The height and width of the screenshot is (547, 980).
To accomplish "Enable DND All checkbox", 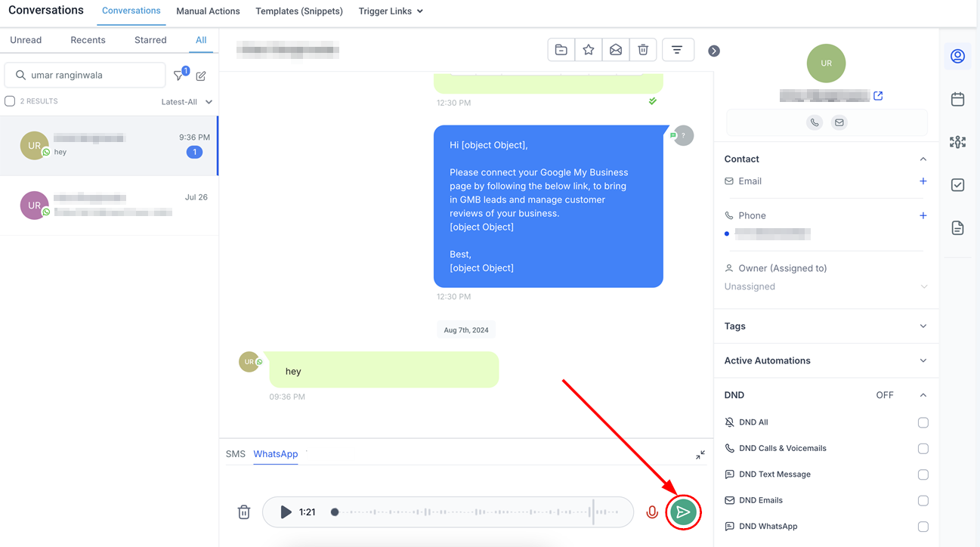I will coord(923,423).
